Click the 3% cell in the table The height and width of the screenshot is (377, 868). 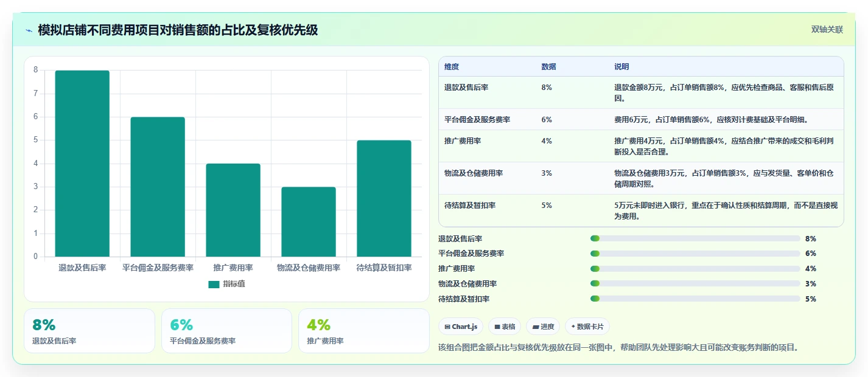pyautogui.click(x=547, y=173)
